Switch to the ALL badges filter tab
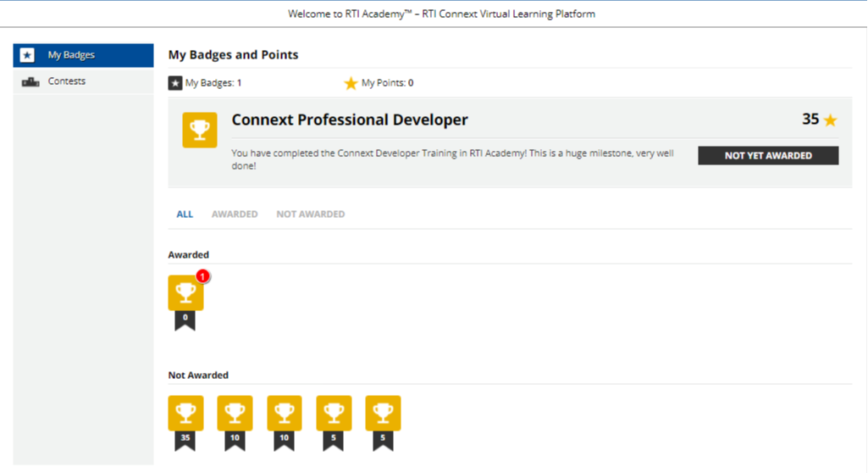 tap(185, 214)
